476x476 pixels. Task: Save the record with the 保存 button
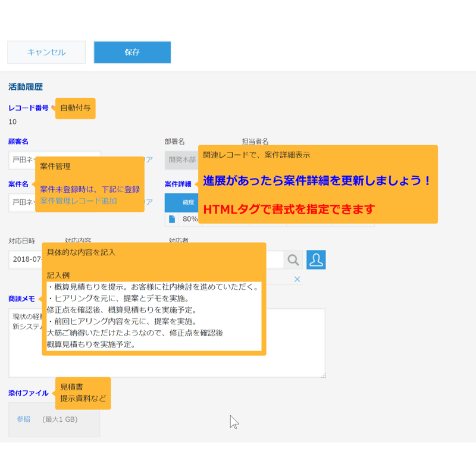point(131,52)
